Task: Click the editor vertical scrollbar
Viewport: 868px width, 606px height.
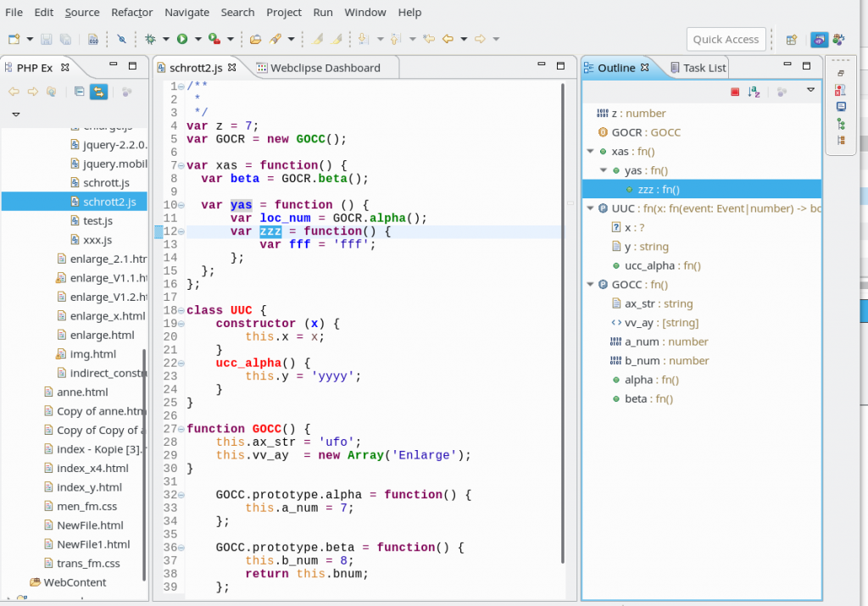Action: click(564, 322)
